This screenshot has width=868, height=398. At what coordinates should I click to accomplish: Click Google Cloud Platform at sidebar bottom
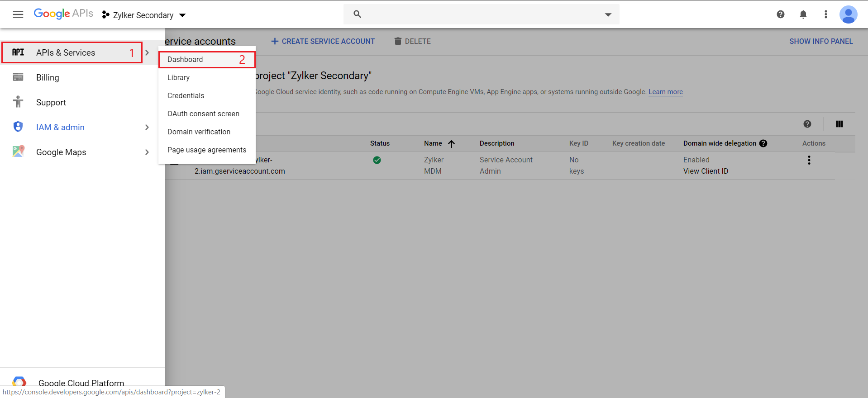click(x=81, y=383)
